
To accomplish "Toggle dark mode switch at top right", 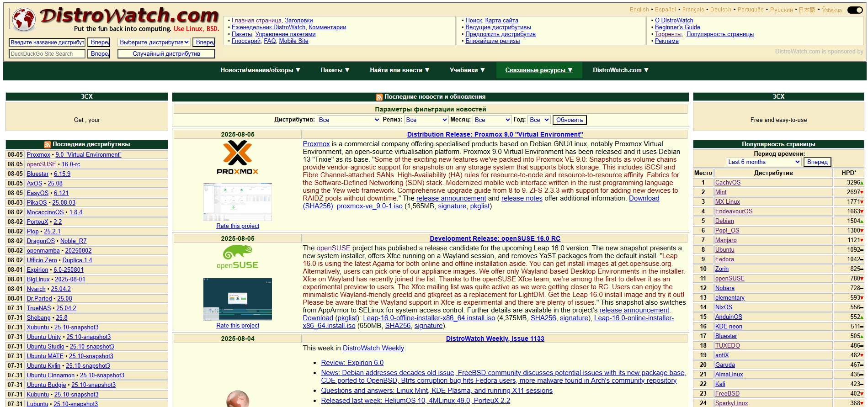I will tap(855, 10).
